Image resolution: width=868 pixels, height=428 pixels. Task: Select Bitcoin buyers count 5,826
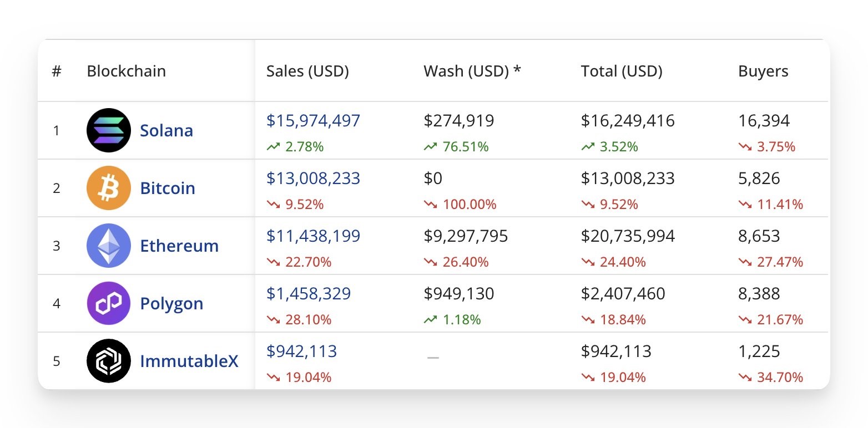coord(759,178)
